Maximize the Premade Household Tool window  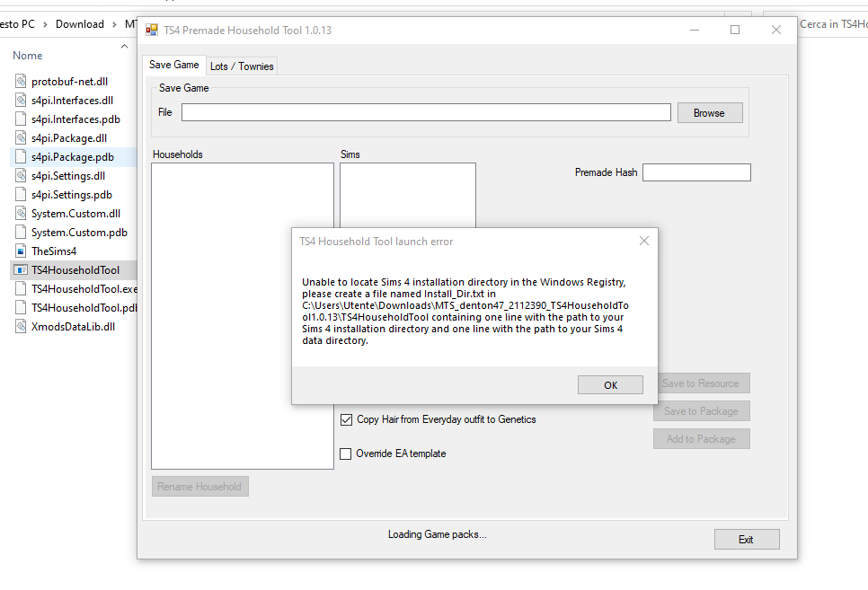pyautogui.click(x=735, y=30)
